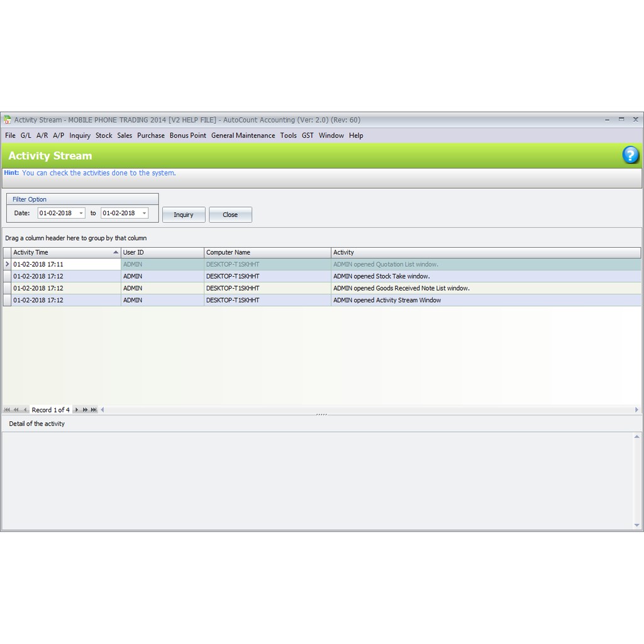Click the blue help question mark icon
Image resolution: width=644 pixels, height=644 pixels.
tap(630, 155)
